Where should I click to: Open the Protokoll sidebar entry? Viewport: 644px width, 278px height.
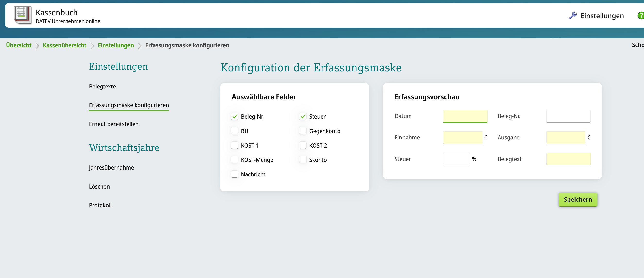pos(100,205)
